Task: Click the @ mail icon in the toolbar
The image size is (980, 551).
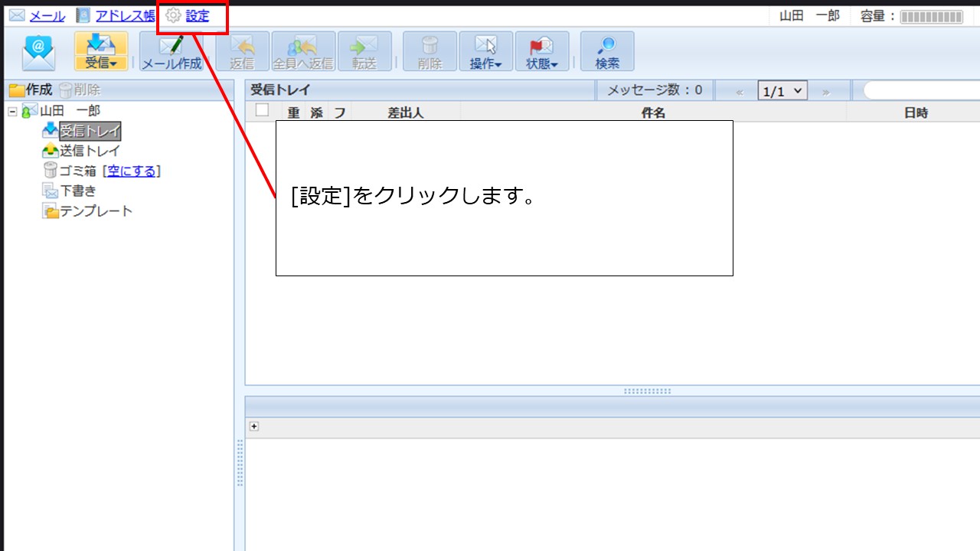Action: 38,51
